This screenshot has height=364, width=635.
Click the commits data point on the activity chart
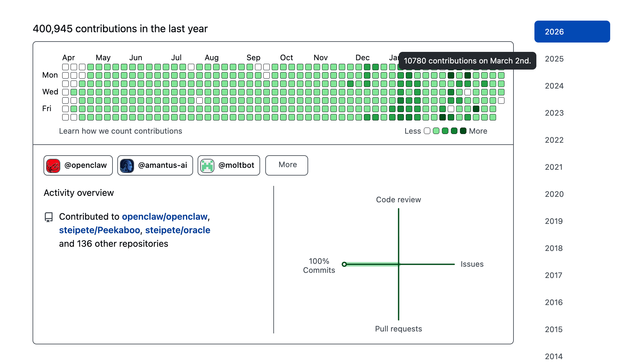(344, 264)
